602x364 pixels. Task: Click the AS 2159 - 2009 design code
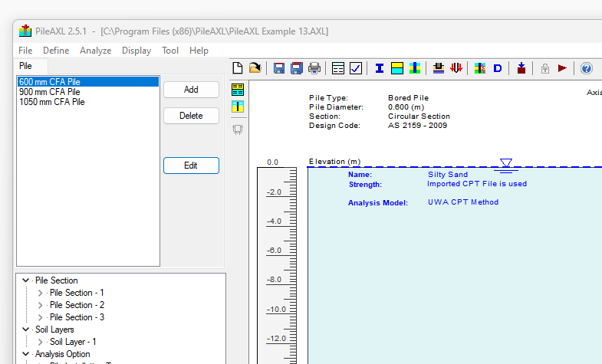point(417,126)
